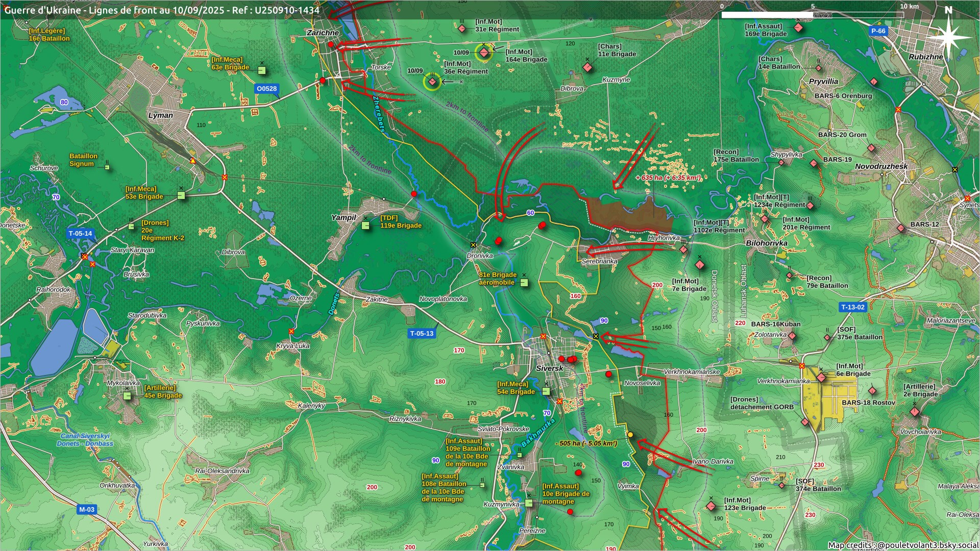Click the Novodruzhesk town label
980x551 pixels.
pos(881,166)
